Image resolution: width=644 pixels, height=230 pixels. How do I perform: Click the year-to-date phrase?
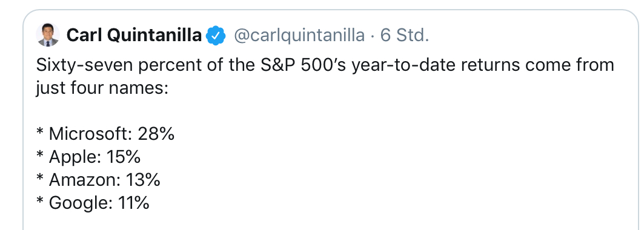click(411, 65)
